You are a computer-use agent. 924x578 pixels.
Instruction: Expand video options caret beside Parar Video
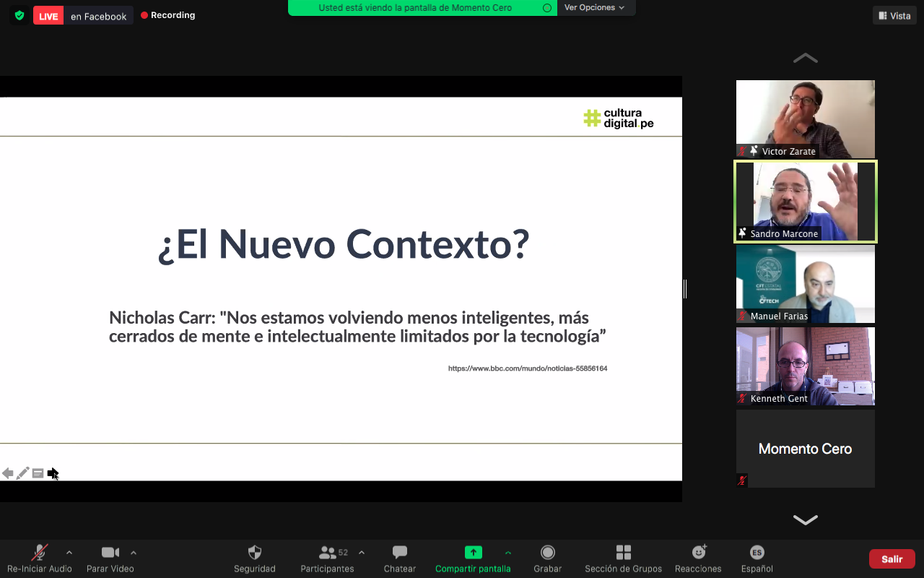pyautogui.click(x=134, y=553)
